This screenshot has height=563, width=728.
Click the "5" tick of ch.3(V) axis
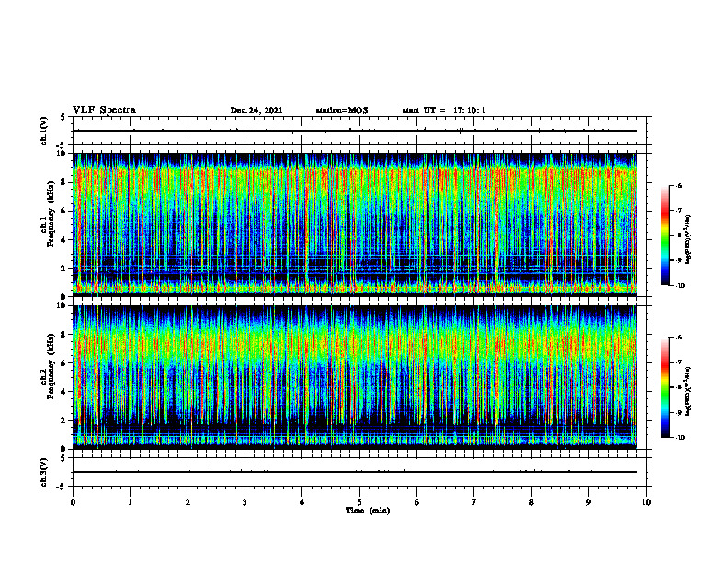point(63,458)
